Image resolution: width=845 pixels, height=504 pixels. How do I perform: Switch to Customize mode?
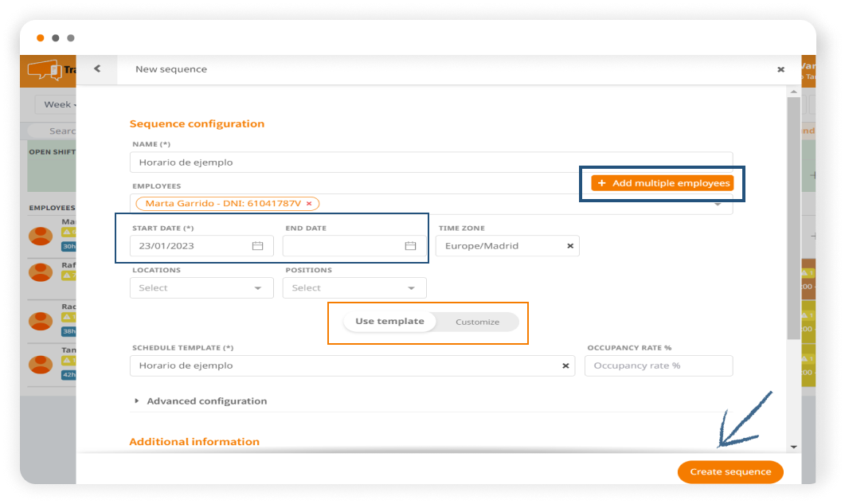pos(477,322)
